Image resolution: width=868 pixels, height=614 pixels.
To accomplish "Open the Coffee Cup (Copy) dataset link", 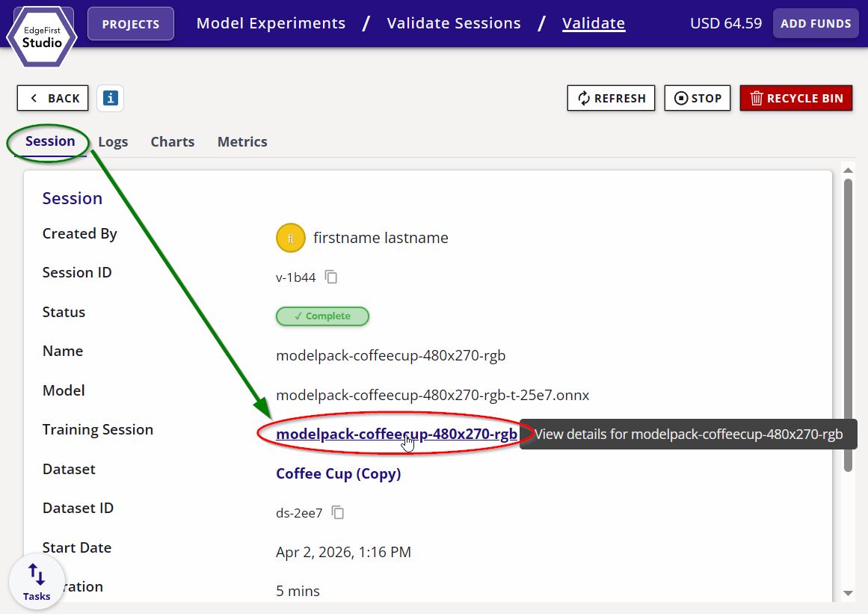I will point(338,473).
